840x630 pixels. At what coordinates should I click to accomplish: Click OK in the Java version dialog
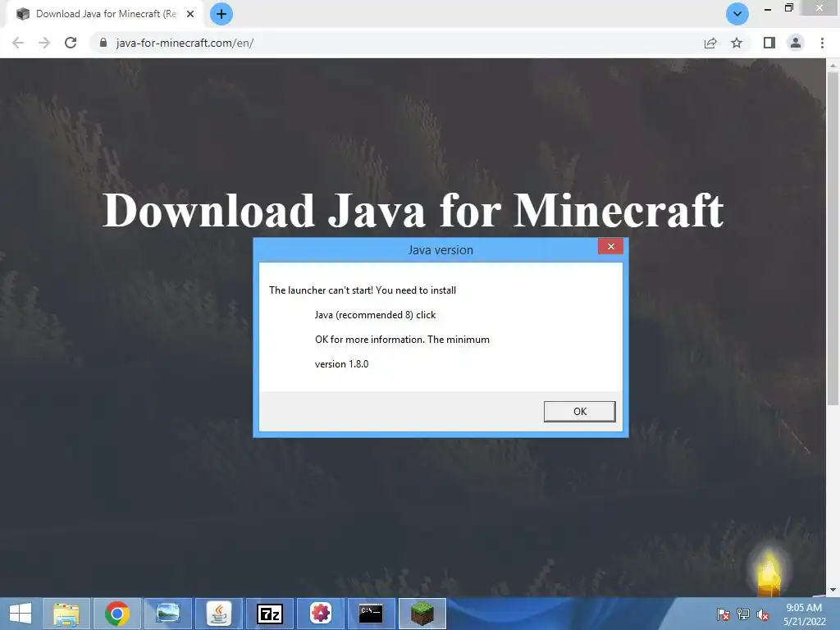click(580, 412)
